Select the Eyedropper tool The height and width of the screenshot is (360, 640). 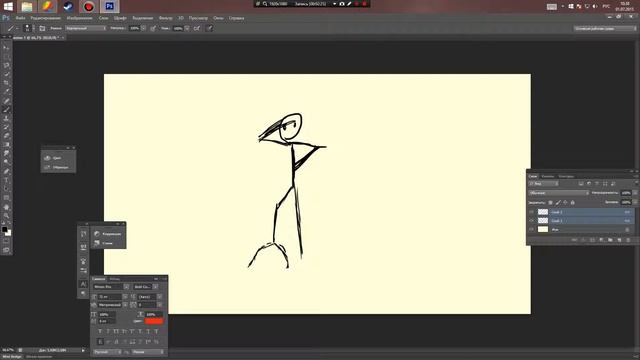(x=6, y=92)
